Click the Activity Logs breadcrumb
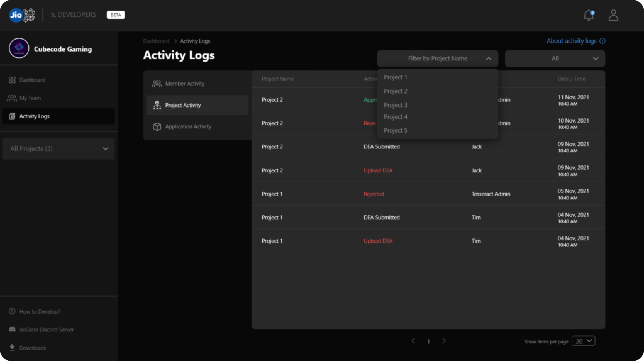The height and width of the screenshot is (361, 644). click(x=195, y=41)
